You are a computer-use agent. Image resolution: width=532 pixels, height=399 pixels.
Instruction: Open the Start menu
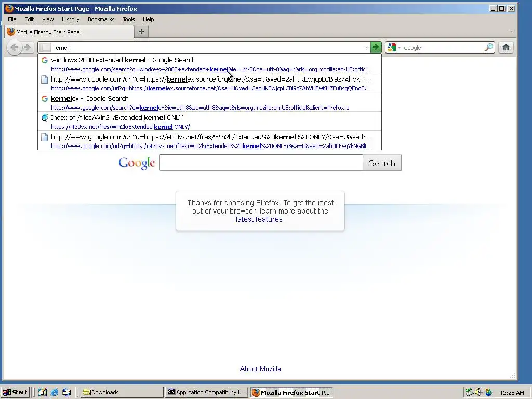(x=15, y=392)
